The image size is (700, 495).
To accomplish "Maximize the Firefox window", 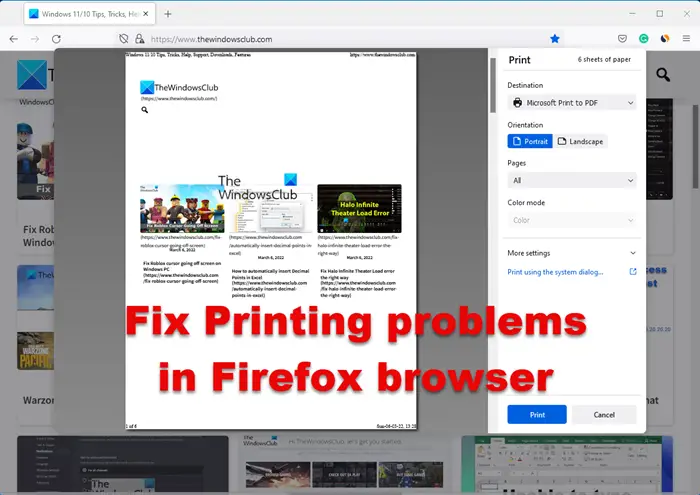I will 659,14.
